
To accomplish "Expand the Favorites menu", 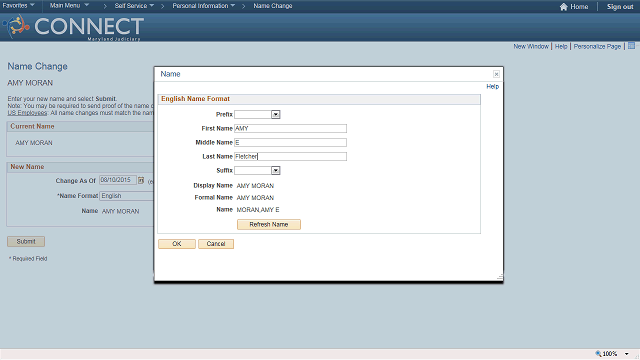I will [x=19, y=6].
